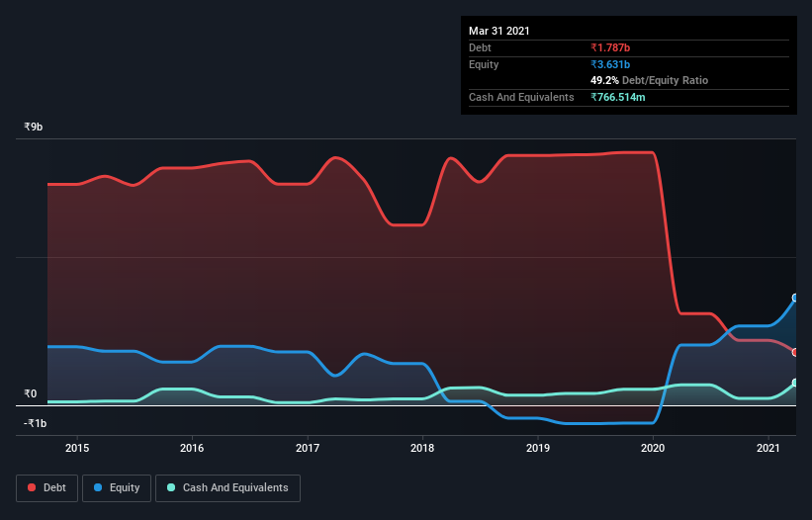
Task: Click the -₹1b y-axis label
Action: 36,423
